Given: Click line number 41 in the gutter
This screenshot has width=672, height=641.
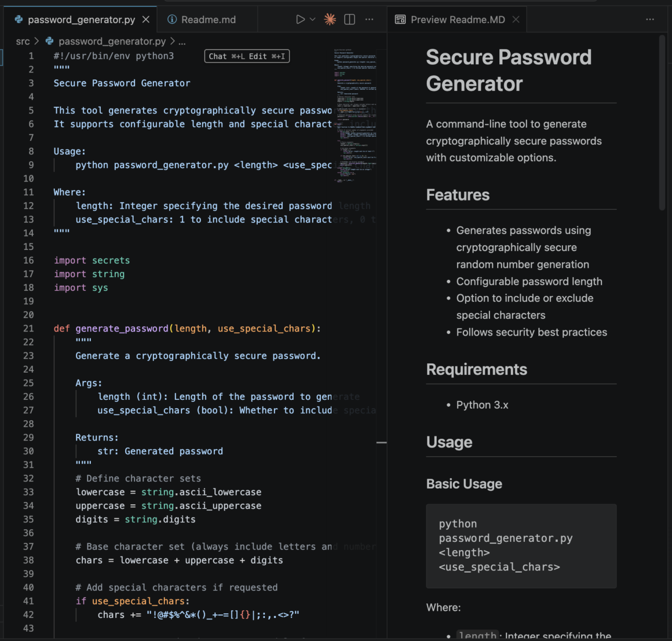Looking at the screenshot, I should 28,602.
